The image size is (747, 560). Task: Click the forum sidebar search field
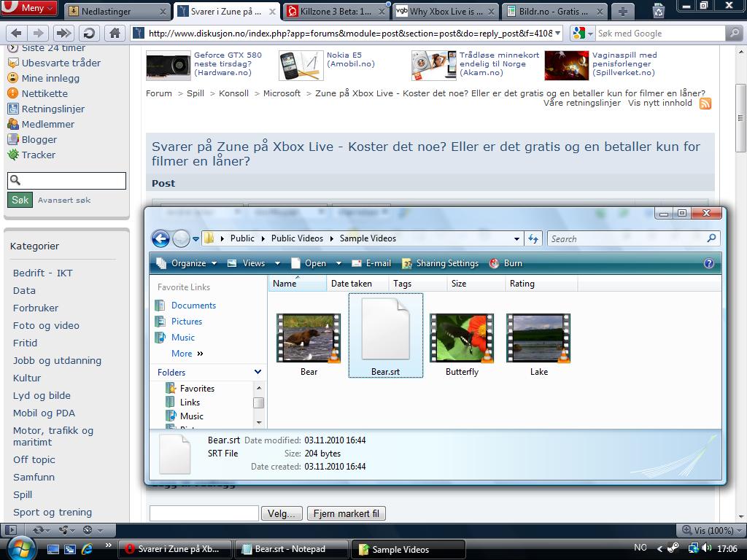pos(66,181)
